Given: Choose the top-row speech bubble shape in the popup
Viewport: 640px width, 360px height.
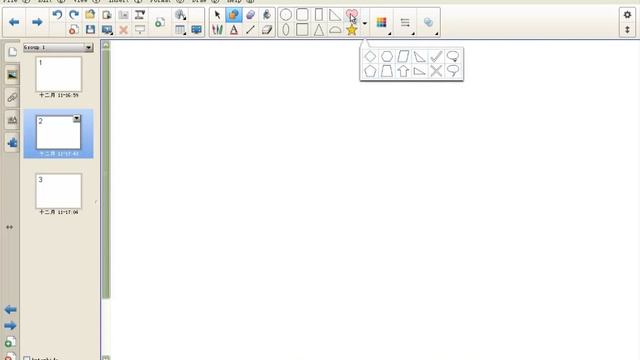Looking at the screenshot, I should [453, 56].
